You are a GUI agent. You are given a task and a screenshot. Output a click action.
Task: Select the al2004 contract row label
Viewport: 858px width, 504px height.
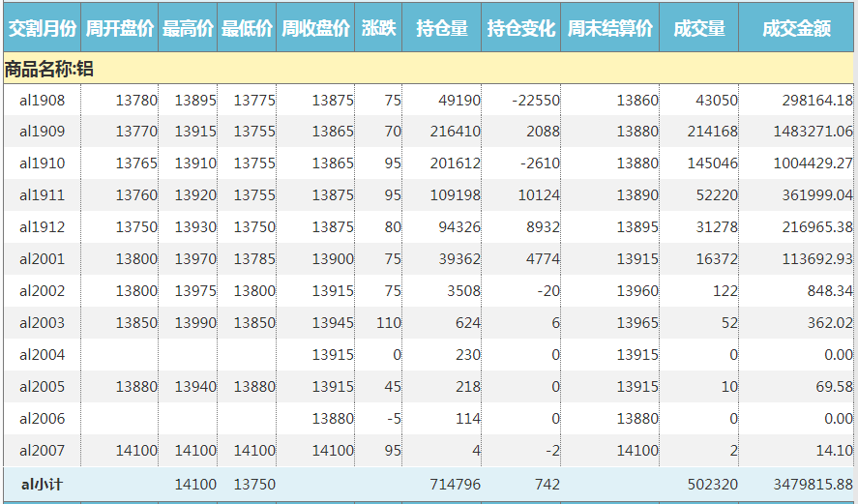point(43,355)
